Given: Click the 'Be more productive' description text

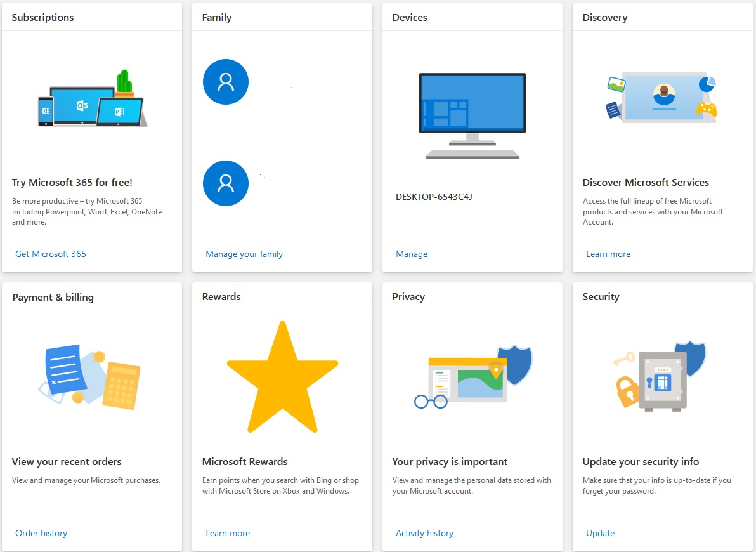Looking at the screenshot, I should pyautogui.click(x=87, y=211).
